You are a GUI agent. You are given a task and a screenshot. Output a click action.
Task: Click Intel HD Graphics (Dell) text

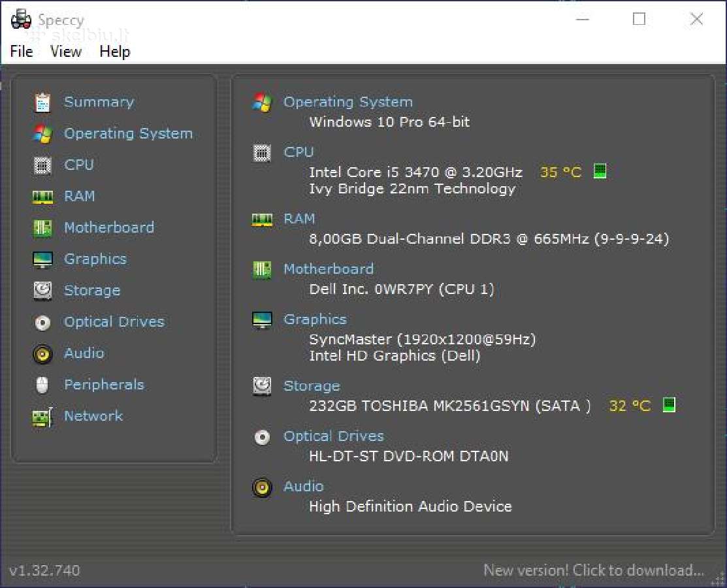[x=395, y=356]
